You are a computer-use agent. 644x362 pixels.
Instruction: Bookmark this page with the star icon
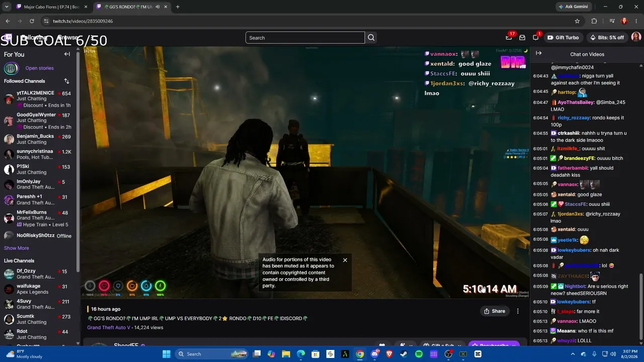coord(577,21)
